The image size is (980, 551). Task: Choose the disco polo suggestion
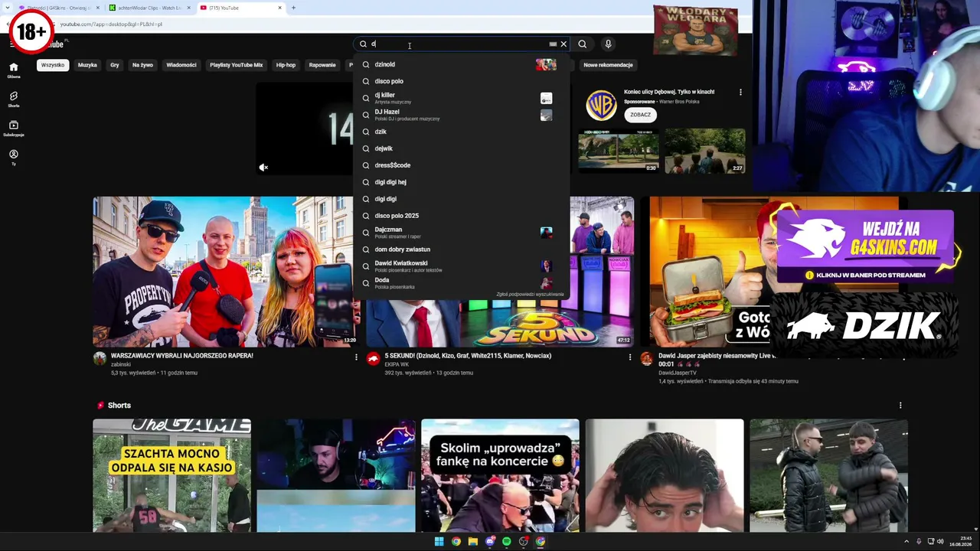[462, 81]
